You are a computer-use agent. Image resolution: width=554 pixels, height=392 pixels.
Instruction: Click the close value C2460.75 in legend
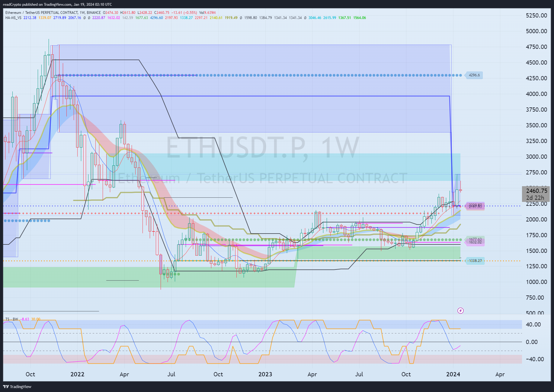coord(162,13)
